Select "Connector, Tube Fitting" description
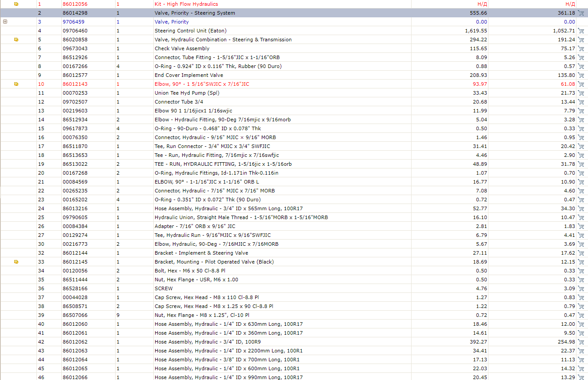 tap(217, 57)
